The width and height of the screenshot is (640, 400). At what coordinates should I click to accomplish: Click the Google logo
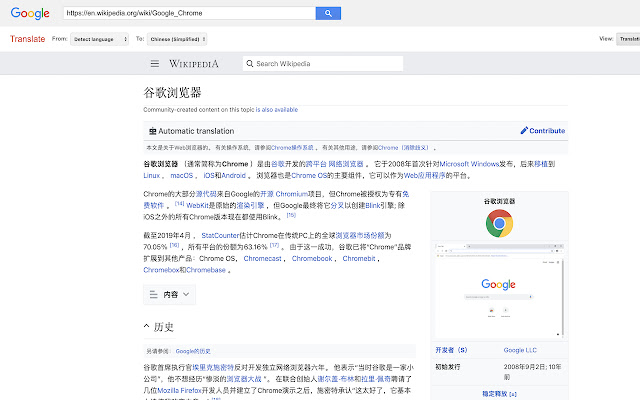tap(30, 13)
